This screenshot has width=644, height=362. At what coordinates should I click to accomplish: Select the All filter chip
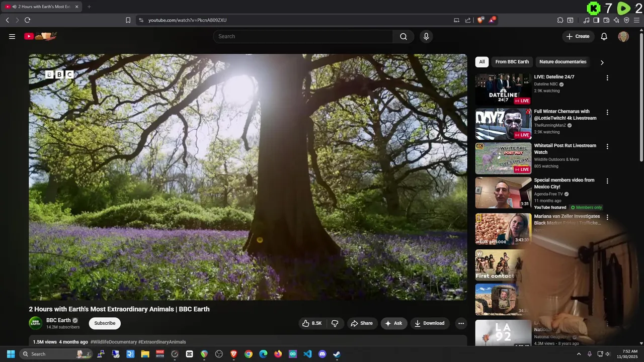[482, 62]
